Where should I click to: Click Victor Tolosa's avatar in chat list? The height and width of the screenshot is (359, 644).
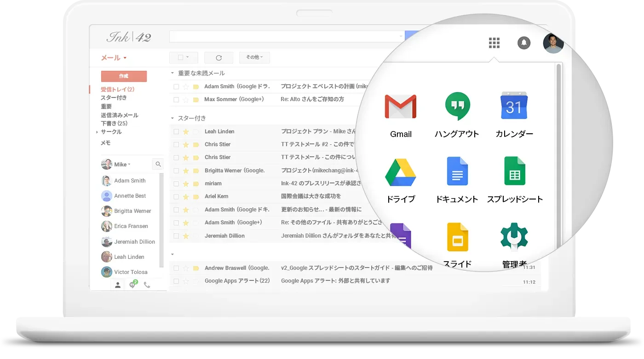(x=107, y=272)
